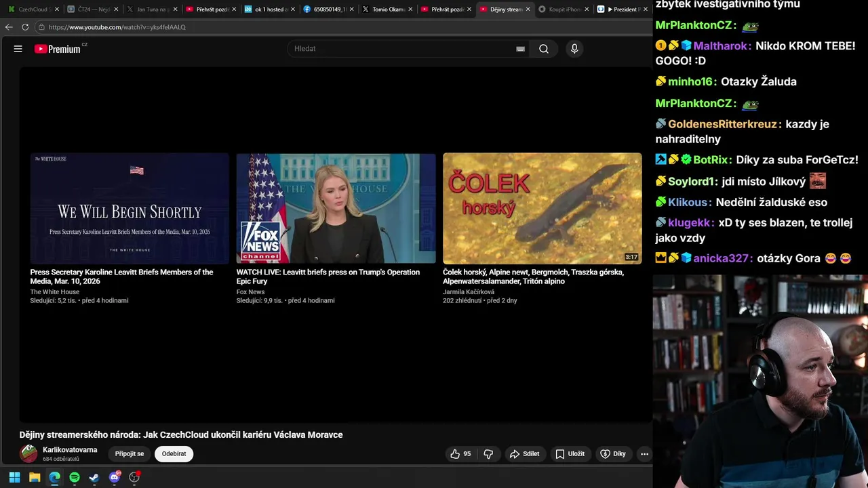Join channel with Připojit se

click(x=130, y=454)
